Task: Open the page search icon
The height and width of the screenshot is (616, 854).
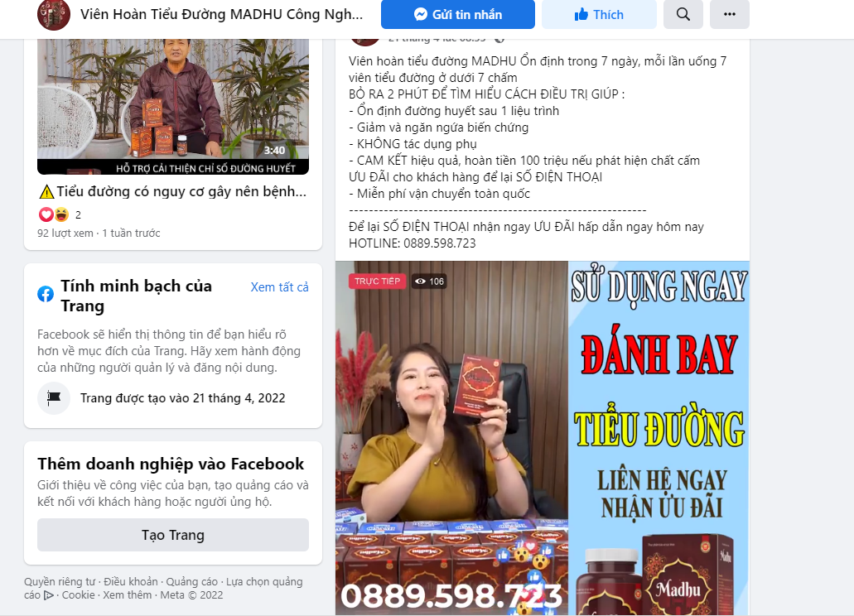Action: coord(683,14)
